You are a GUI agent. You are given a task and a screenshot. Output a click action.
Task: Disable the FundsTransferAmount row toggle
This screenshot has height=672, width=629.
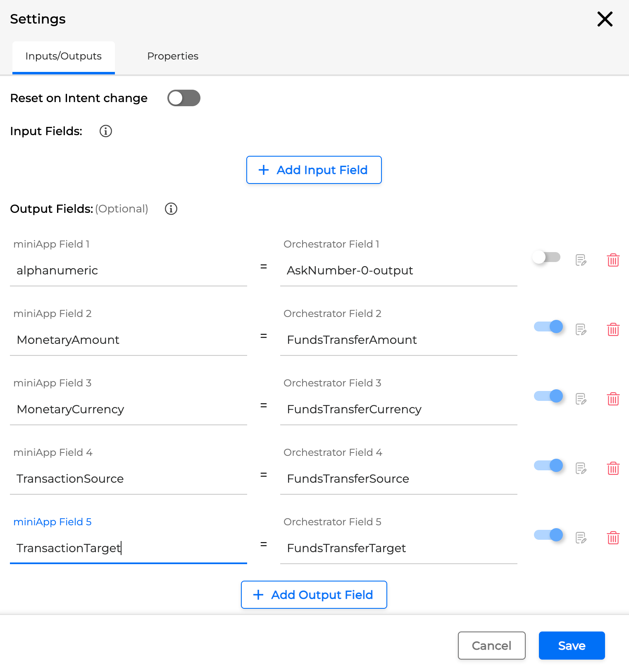[x=548, y=326]
